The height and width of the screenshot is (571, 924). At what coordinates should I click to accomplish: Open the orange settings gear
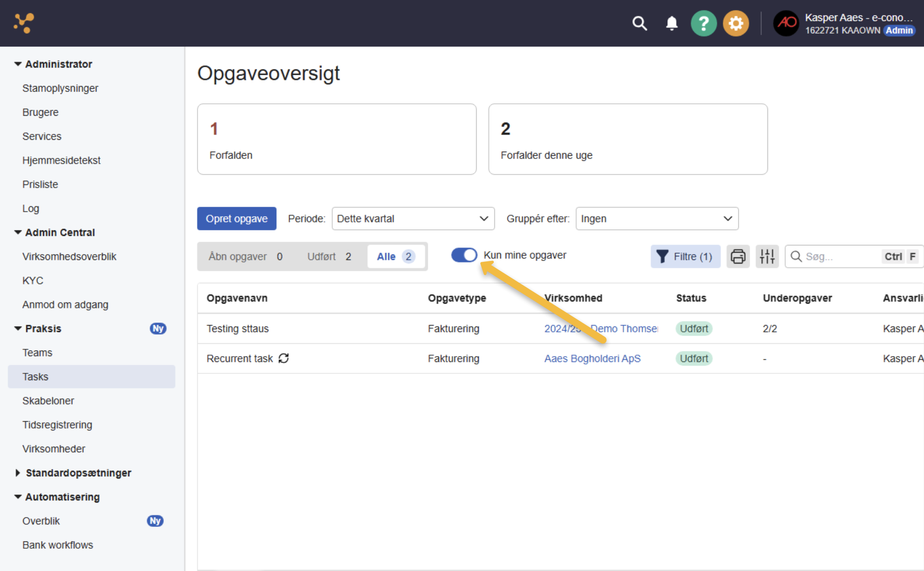tap(736, 23)
